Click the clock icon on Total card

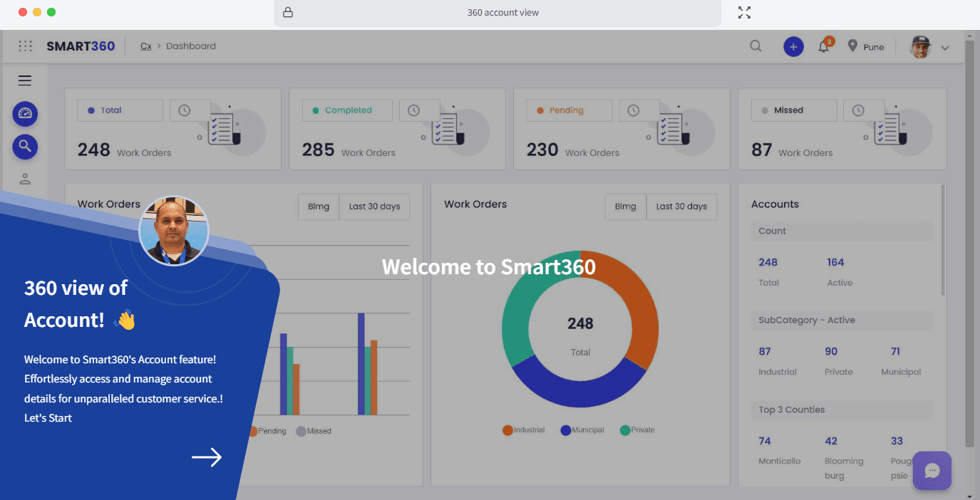pyautogui.click(x=185, y=110)
